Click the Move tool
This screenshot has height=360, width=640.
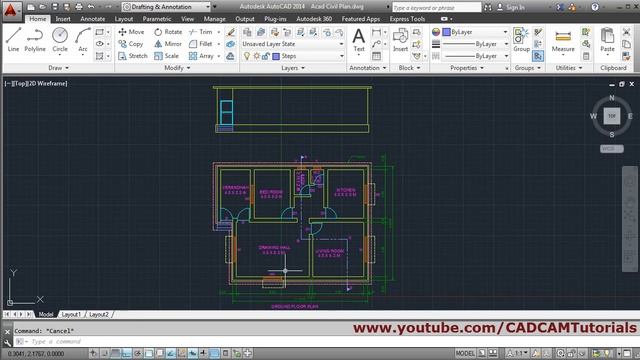(x=131, y=32)
